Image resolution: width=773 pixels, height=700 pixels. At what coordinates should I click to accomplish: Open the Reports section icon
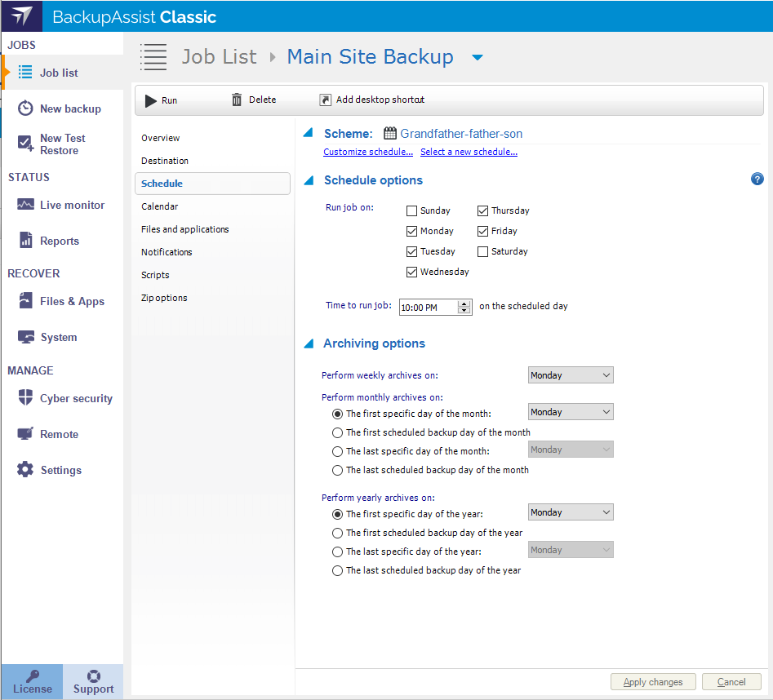pos(26,241)
